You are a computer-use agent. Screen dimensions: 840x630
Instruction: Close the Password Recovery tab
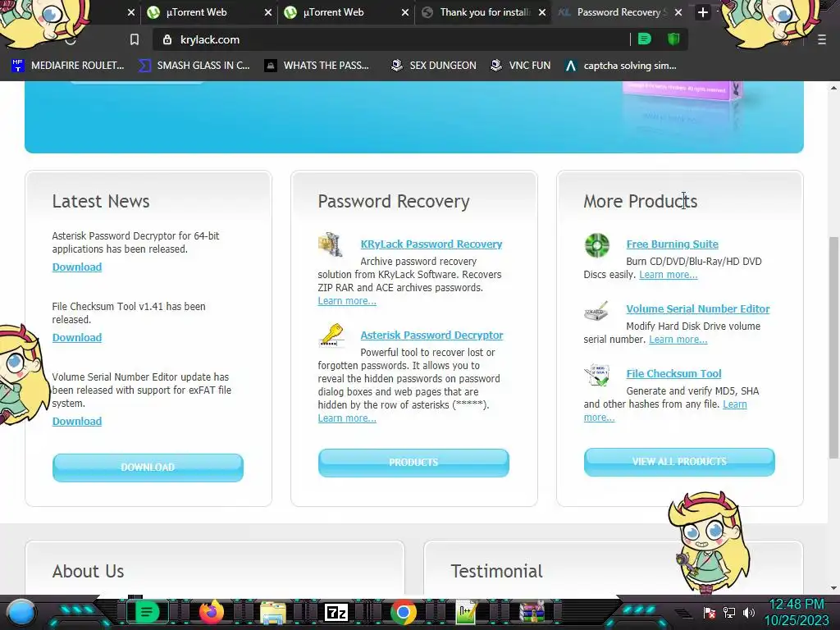[x=678, y=11]
